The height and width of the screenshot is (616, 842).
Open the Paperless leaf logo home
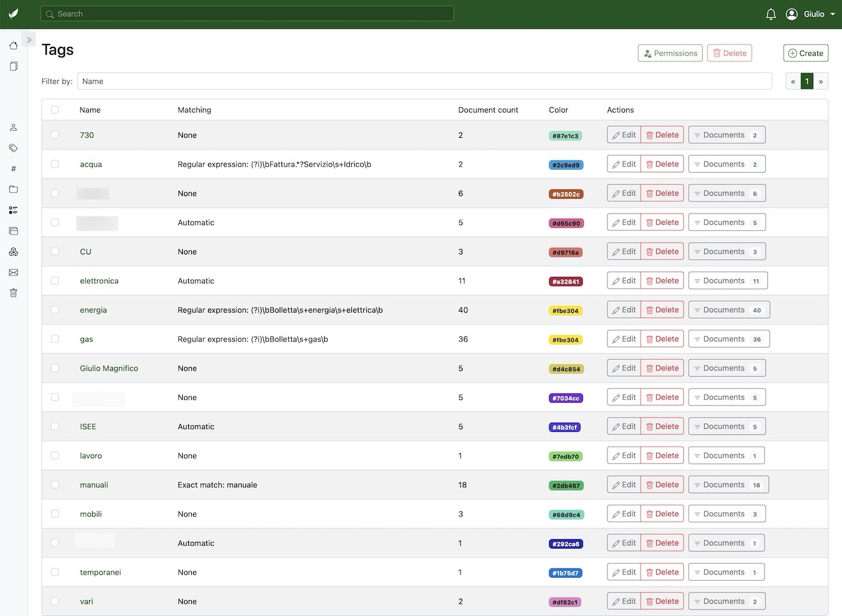pos(13,14)
